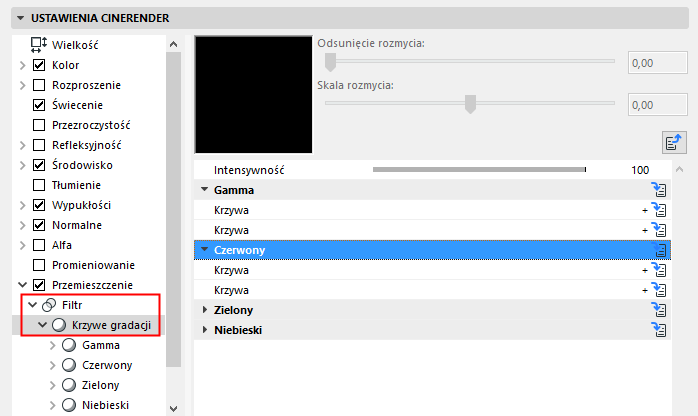Collapse the Czerwony section in parameters

pos(204,250)
